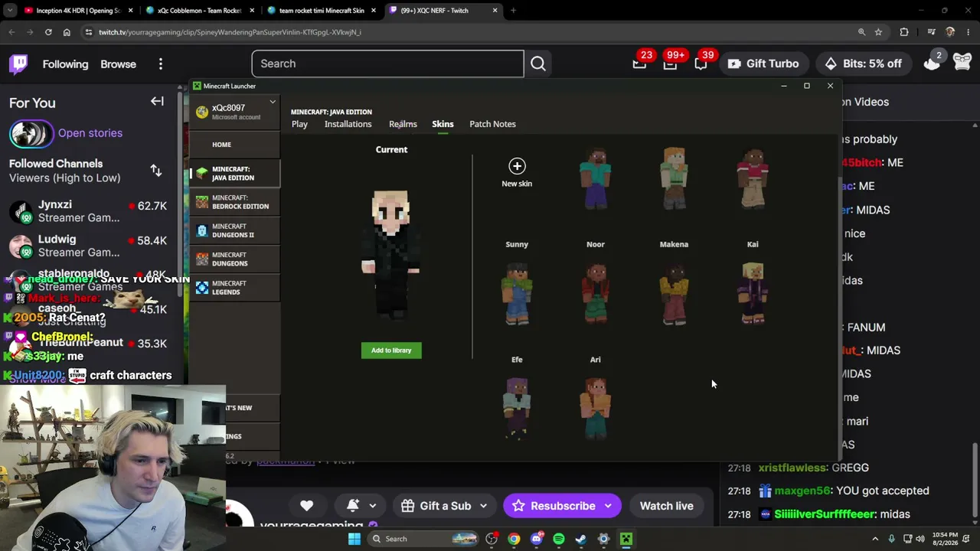Open Twitch inbox icon with 99+ badge
Screen dimensions: 980x551
(x=670, y=64)
